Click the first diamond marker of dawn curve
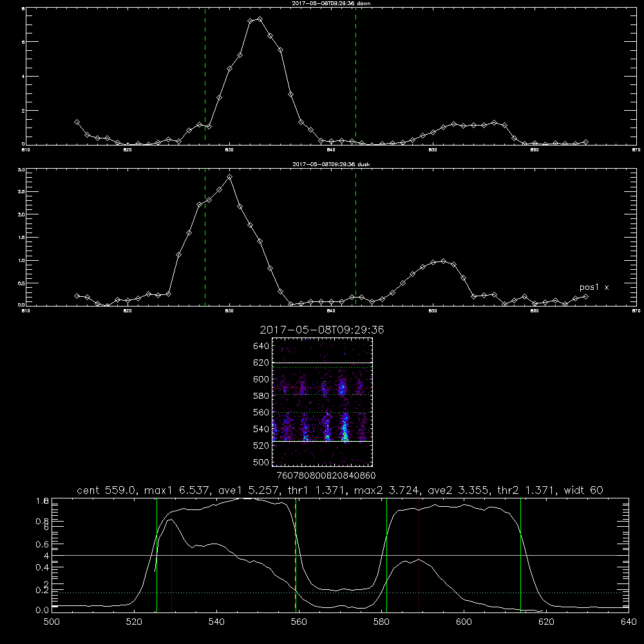 coord(77,122)
